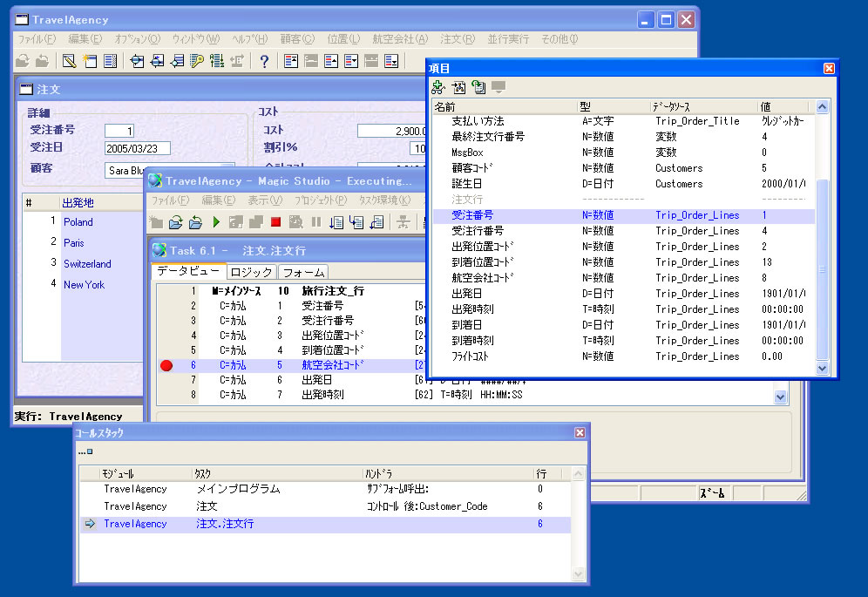Close the コールスタック panel
Image resolution: width=868 pixels, height=597 pixels.
580,432
